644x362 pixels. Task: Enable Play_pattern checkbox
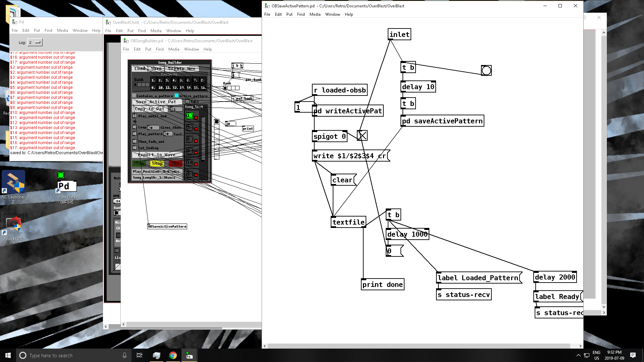pyautogui.click(x=135, y=133)
